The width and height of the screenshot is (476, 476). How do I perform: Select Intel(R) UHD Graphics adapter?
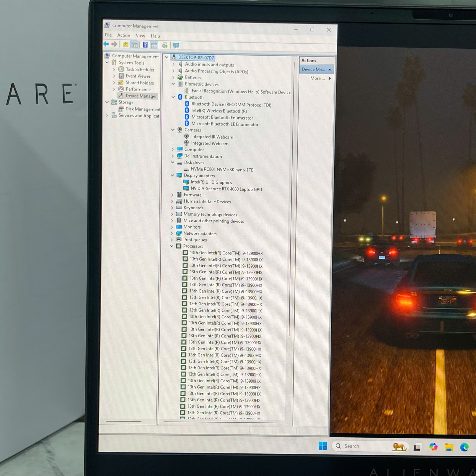coord(211,182)
